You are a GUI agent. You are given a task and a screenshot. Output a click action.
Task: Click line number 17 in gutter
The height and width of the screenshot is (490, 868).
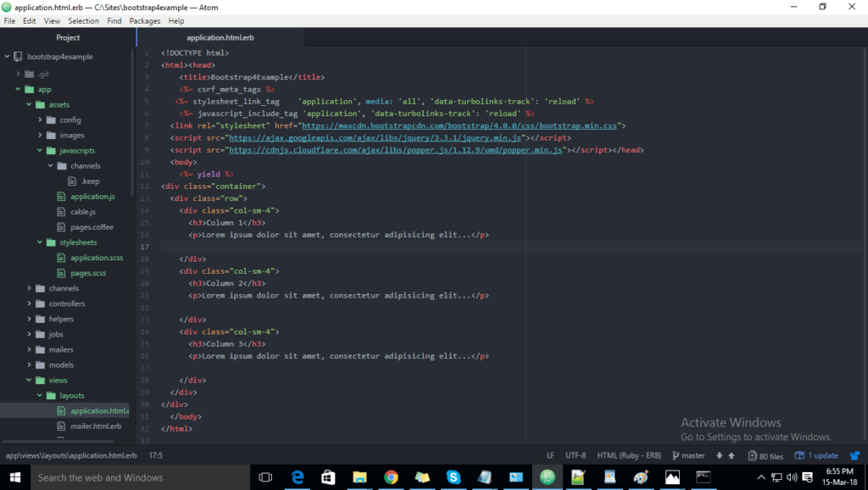click(144, 247)
